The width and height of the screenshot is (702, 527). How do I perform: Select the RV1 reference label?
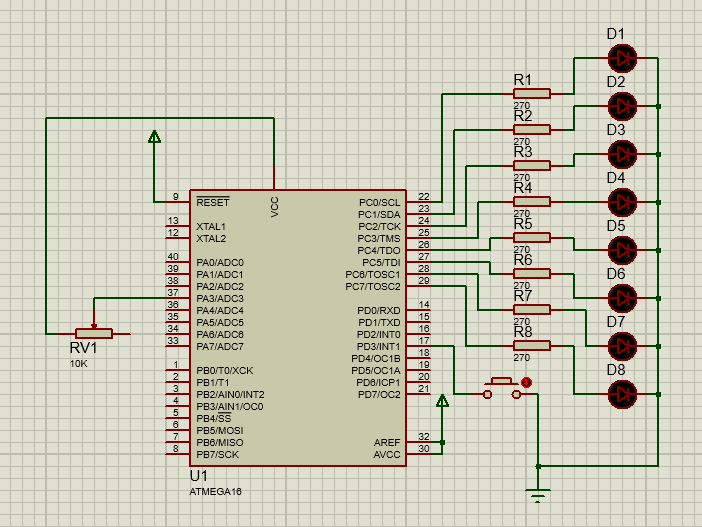83,348
